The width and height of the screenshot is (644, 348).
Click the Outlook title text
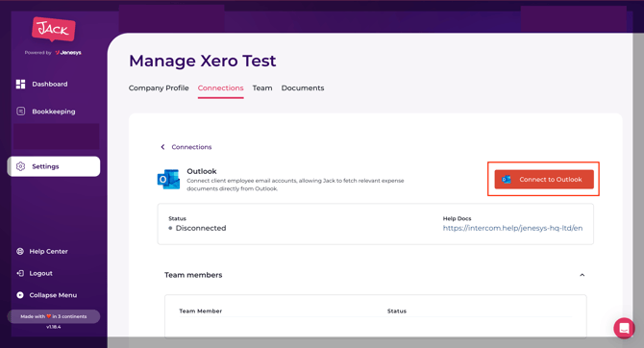(202, 171)
